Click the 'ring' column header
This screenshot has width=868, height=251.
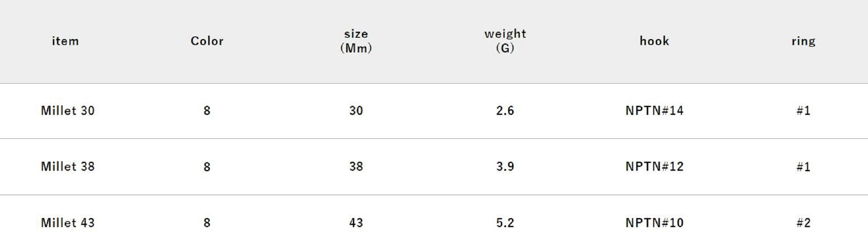pyautogui.click(x=803, y=41)
